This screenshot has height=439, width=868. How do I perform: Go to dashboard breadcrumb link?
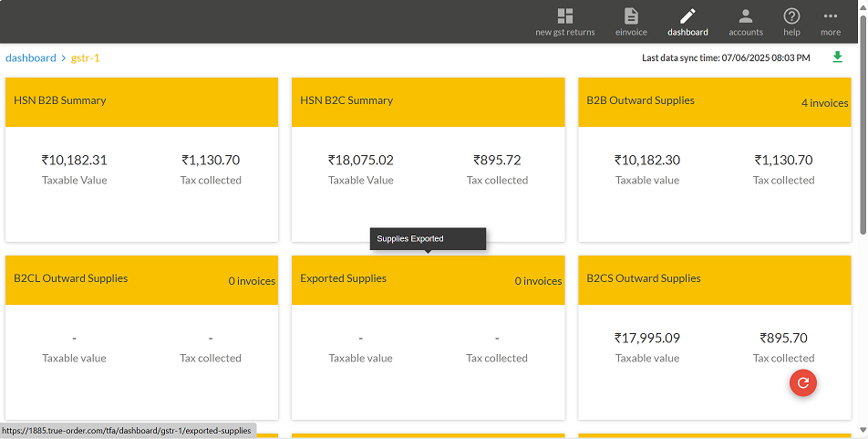[31, 57]
